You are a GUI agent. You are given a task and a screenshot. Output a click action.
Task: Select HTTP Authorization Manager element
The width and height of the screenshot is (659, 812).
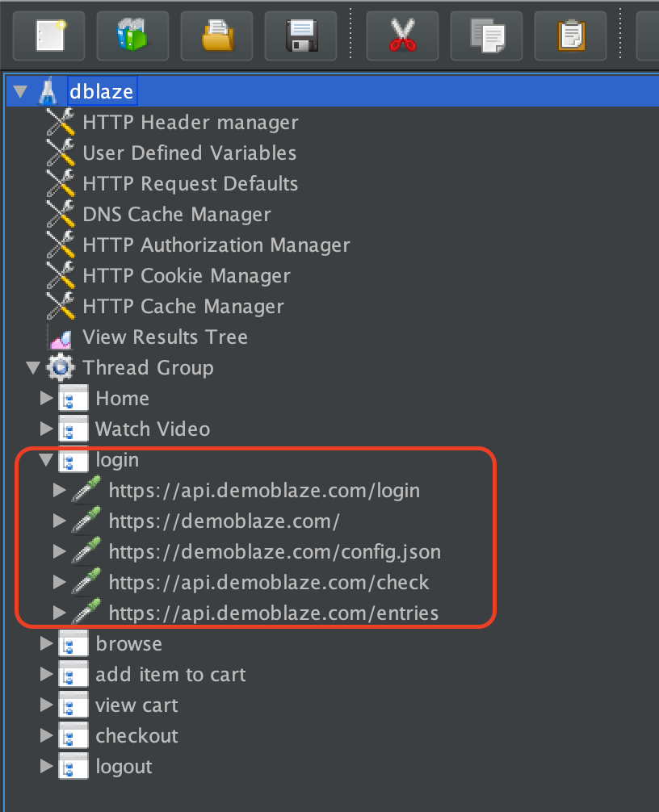216,245
